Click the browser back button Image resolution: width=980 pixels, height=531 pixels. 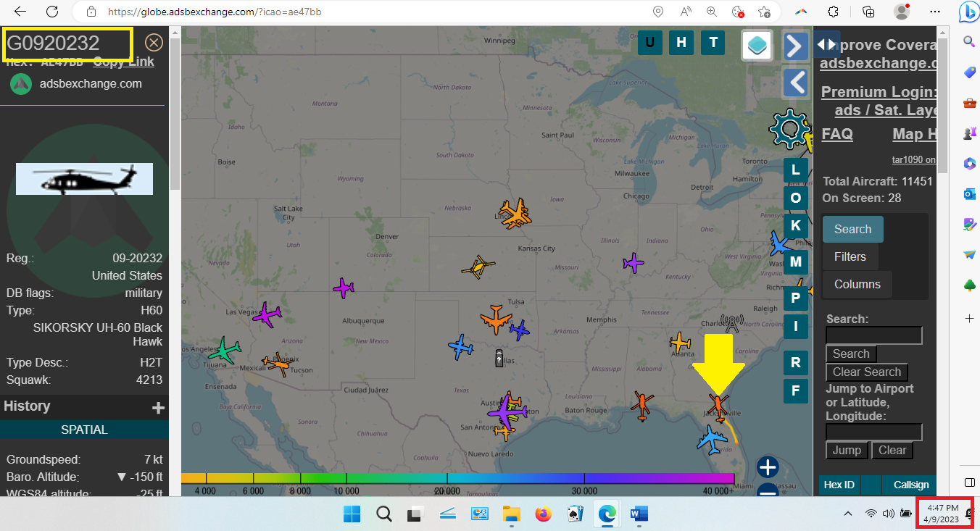20,12
